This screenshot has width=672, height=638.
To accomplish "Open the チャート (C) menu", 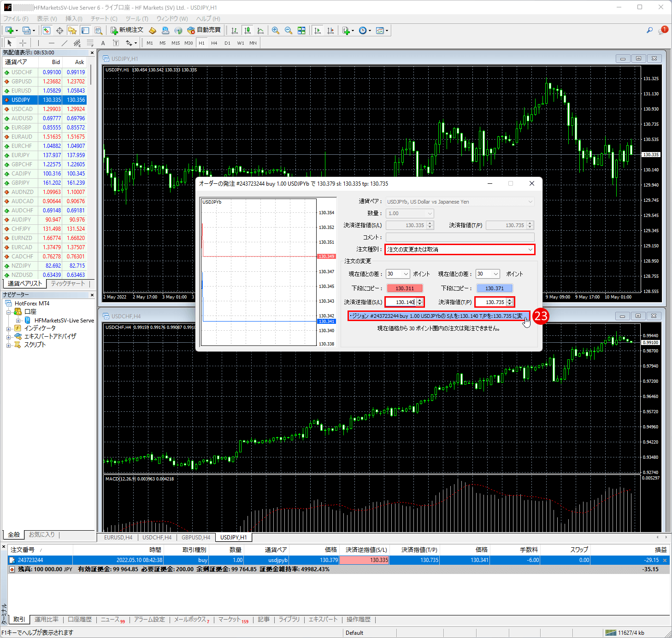I will coord(104,18).
